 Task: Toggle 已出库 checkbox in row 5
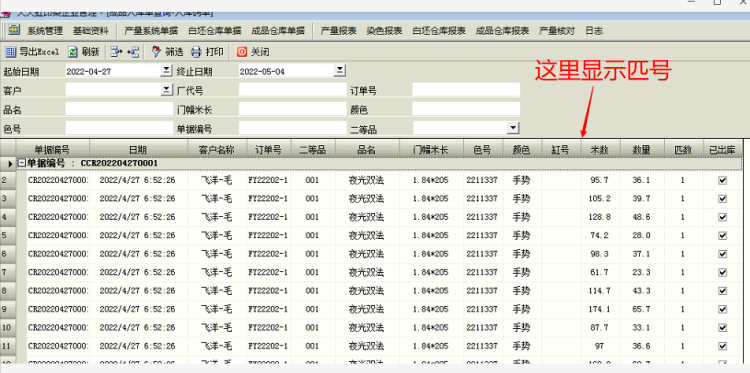[722, 235]
